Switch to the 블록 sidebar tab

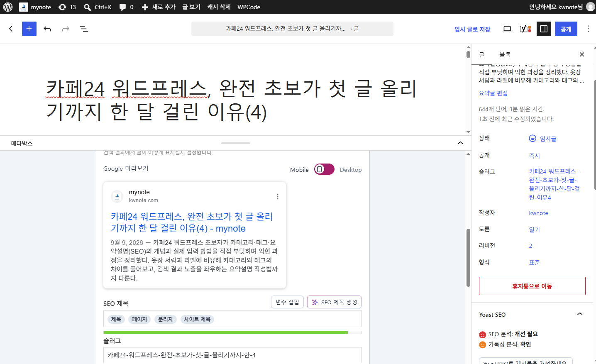[505, 55]
